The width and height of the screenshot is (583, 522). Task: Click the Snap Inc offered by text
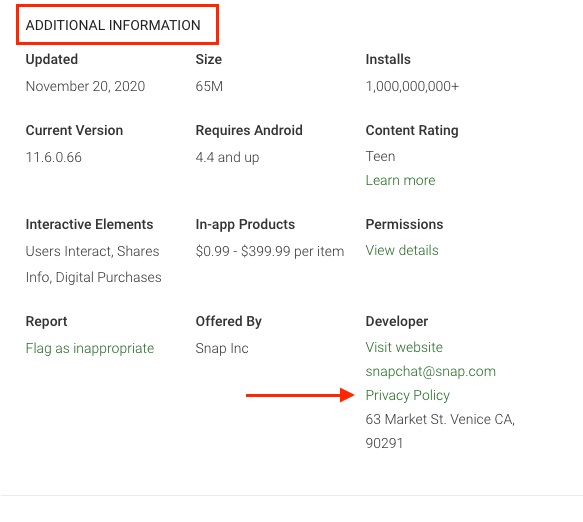pos(222,348)
